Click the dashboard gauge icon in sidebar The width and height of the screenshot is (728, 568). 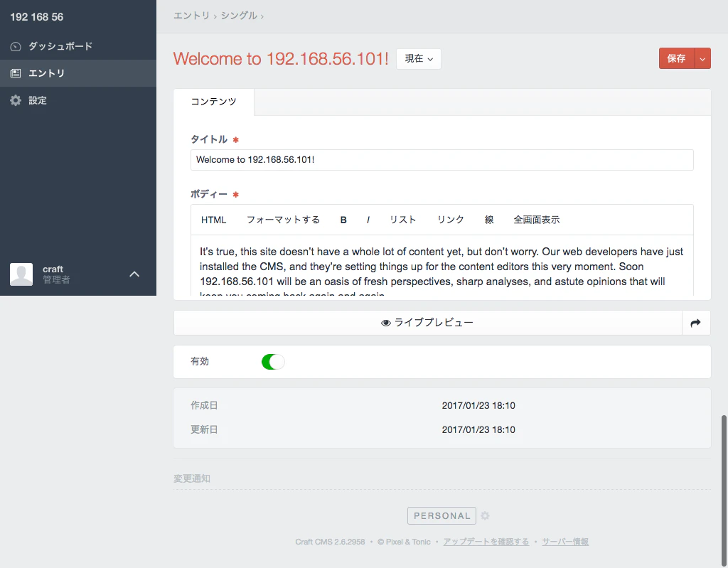(x=16, y=46)
